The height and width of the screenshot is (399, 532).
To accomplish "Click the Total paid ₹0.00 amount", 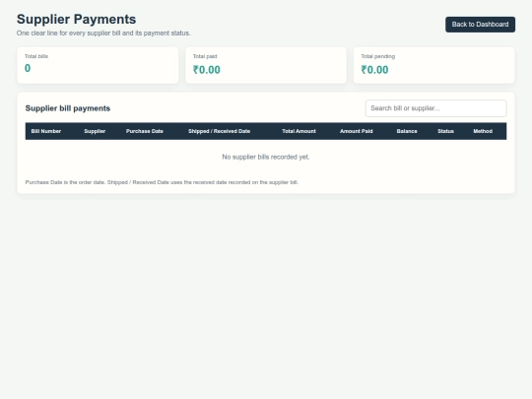I will tap(207, 70).
